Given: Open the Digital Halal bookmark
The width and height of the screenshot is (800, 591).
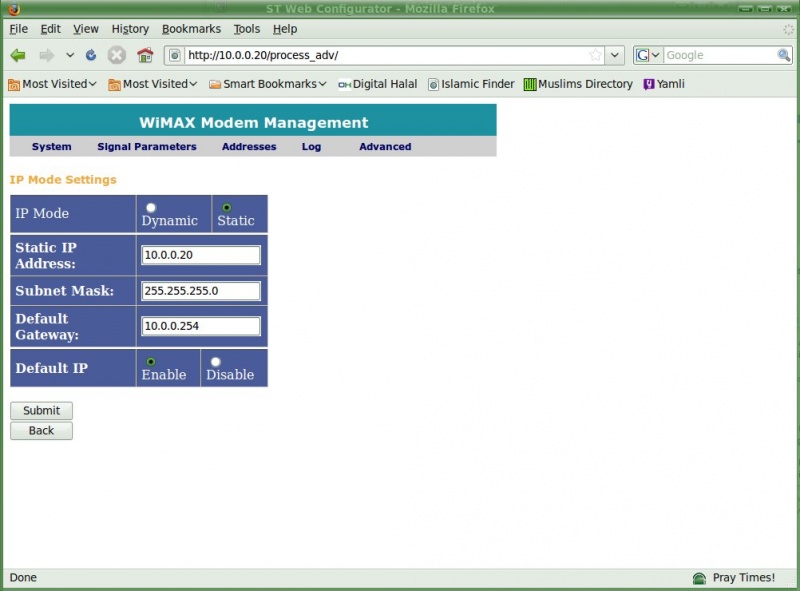Looking at the screenshot, I should point(378,84).
